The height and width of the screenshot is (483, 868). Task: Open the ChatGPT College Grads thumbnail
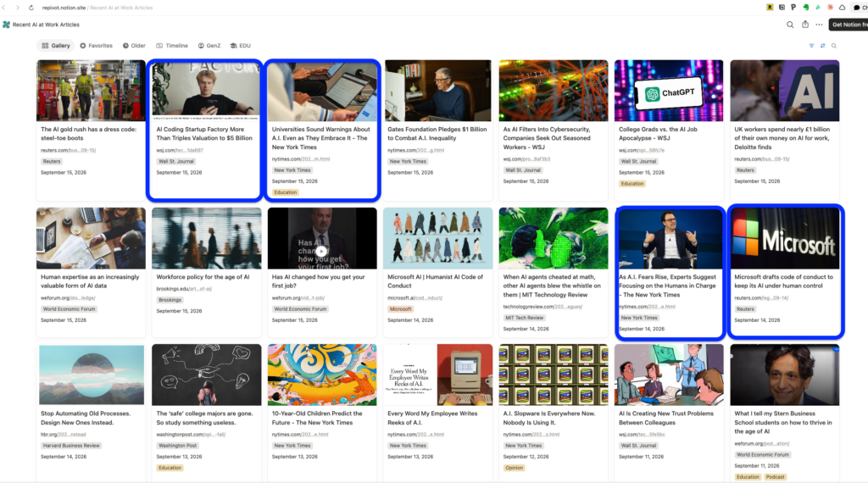(669, 90)
